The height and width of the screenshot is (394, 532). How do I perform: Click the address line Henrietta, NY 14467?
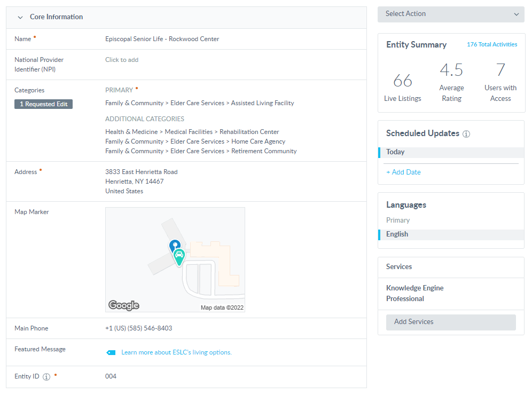tap(135, 182)
